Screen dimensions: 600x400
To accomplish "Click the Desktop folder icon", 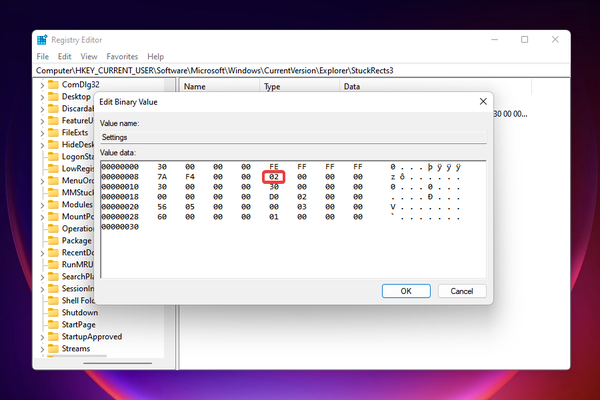I will pyautogui.click(x=53, y=96).
